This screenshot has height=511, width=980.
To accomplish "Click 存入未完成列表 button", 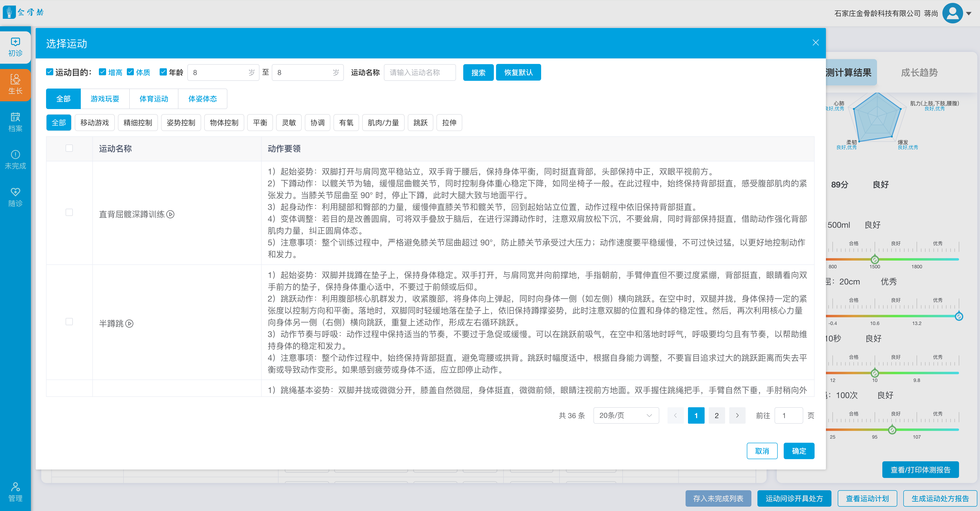I will pos(718,498).
